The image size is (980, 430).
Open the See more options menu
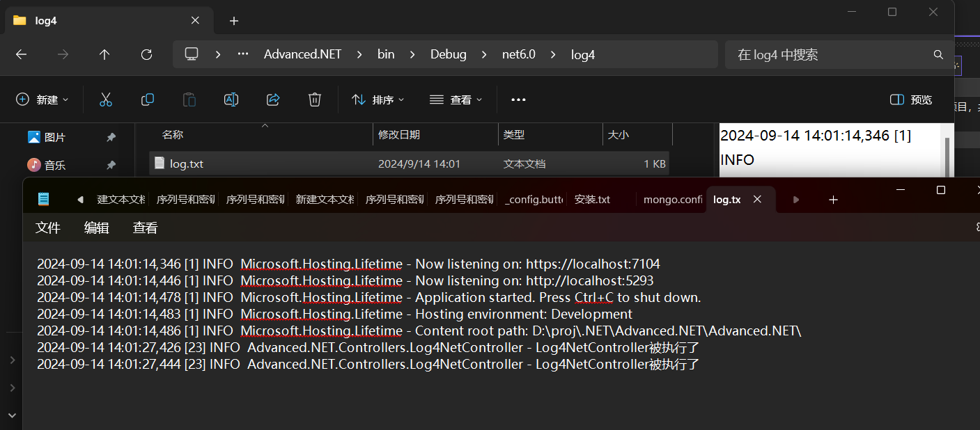pos(518,99)
